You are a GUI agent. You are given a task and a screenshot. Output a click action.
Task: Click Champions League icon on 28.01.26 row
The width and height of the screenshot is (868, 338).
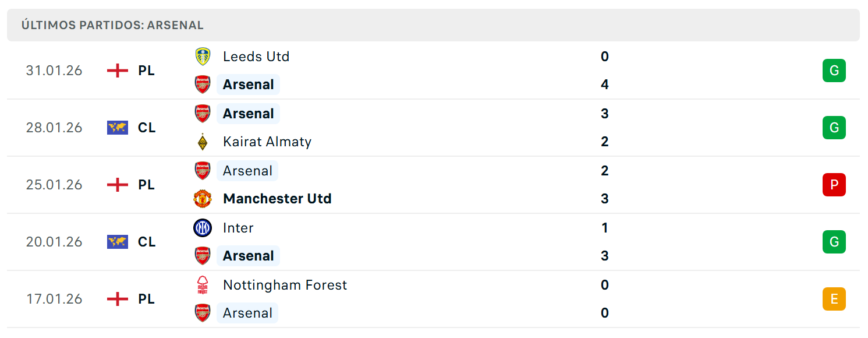point(118,128)
